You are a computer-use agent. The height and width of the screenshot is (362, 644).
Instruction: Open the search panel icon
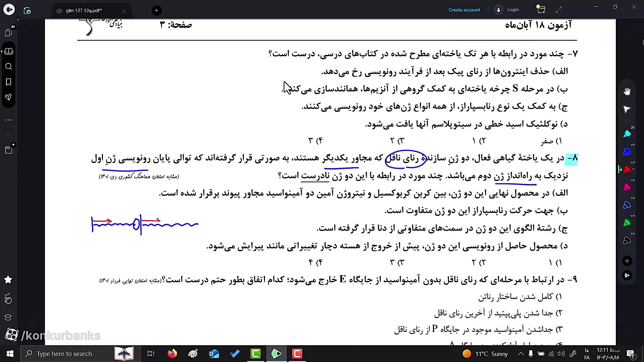coord(9,66)
